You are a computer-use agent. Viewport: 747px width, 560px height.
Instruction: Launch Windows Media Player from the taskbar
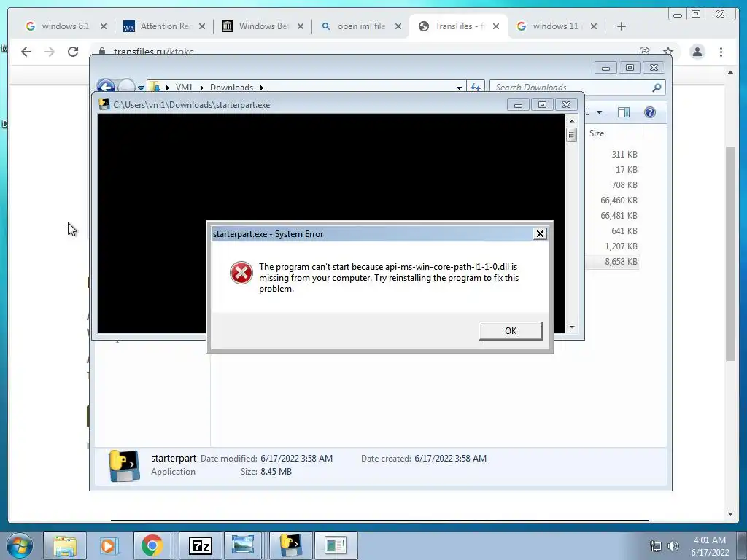pos(108,545)
